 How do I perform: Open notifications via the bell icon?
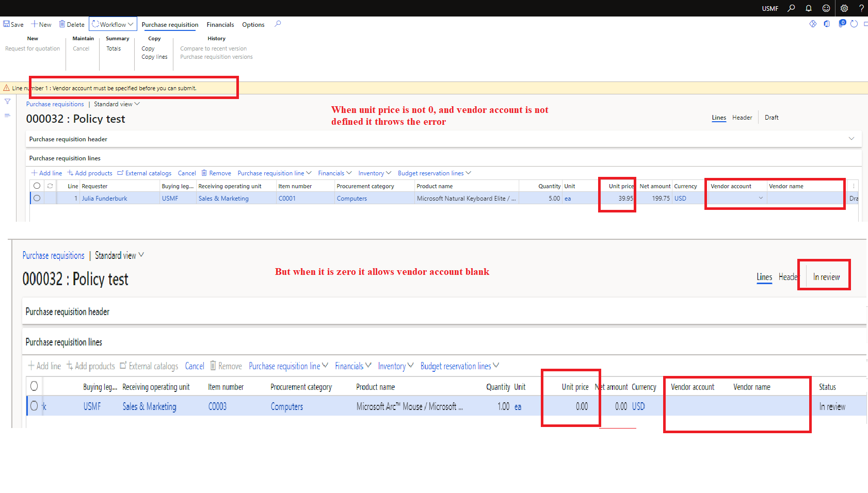tap(809, 8)
